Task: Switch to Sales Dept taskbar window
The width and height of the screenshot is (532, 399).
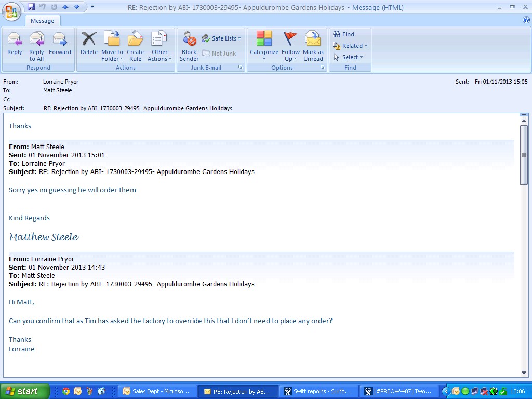Action: click(x=158, y=391)
